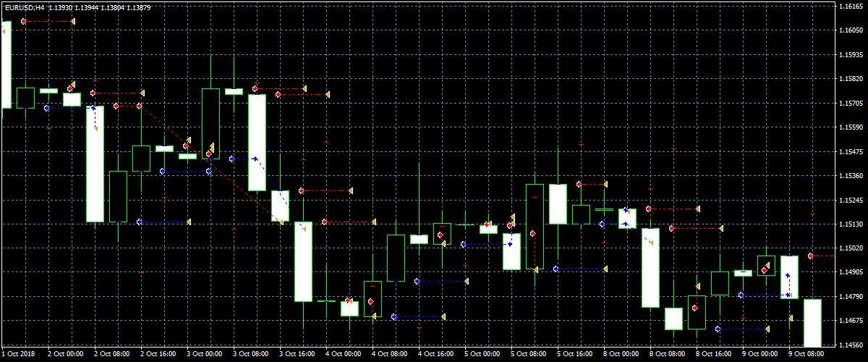Screen dimensions: 868x362
Task: Click the 1.15130 price axis label
Action: [x=852, y=224]
